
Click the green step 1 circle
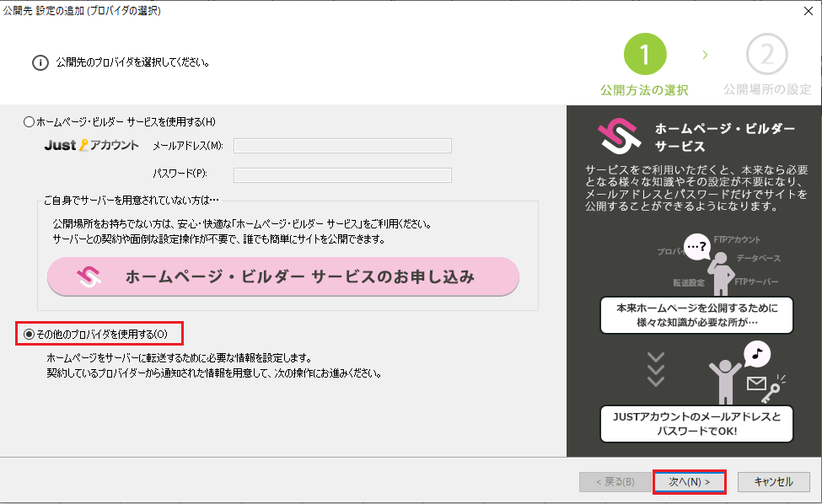[645, 54]
